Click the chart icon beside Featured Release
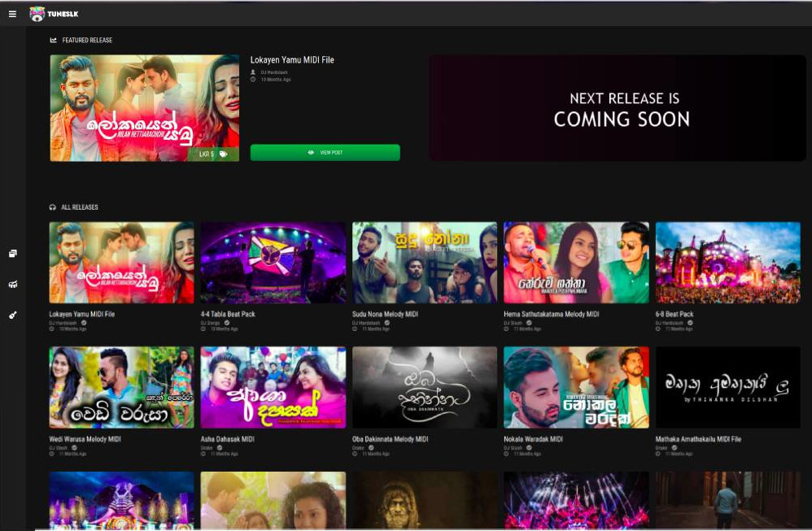Viewport: 812px width, 531px height. click(x=54, y=40)
